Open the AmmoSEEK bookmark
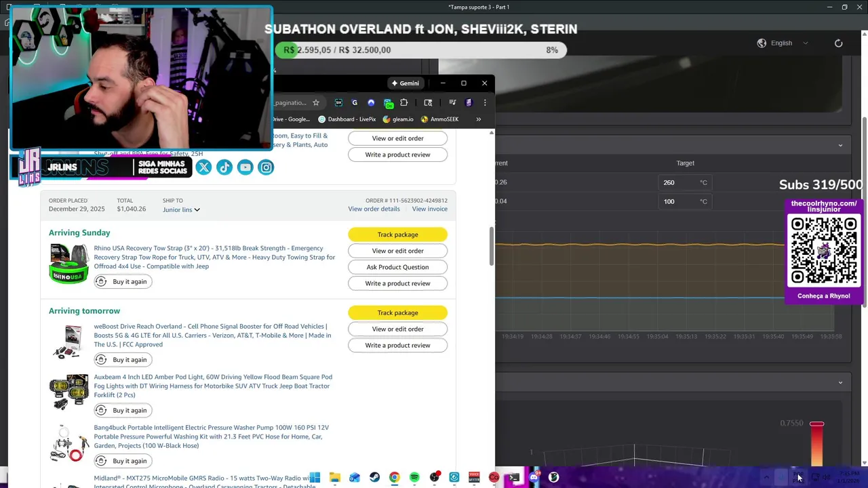Screen dimensions: 868x488 (x=439, y=119)
